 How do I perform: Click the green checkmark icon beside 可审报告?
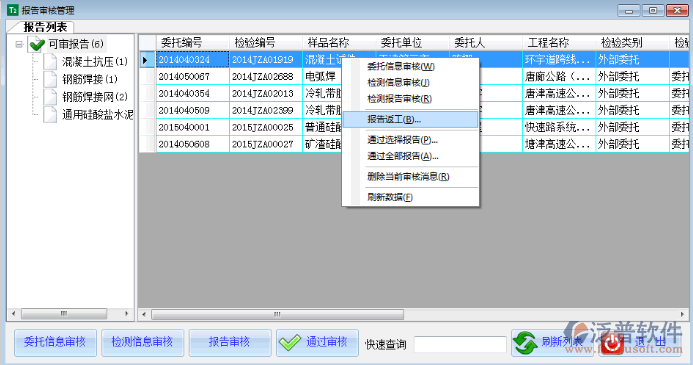pyautogui.click(x=36, y=44)
